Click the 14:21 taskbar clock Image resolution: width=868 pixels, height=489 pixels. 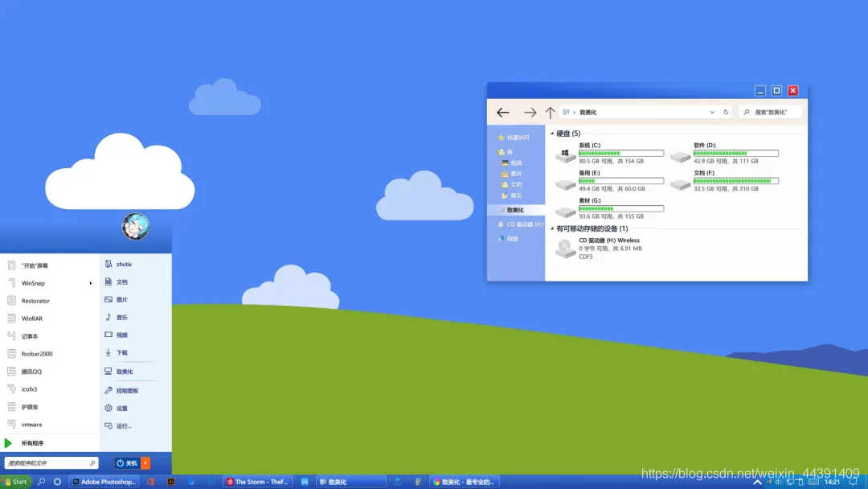point(832,482)
